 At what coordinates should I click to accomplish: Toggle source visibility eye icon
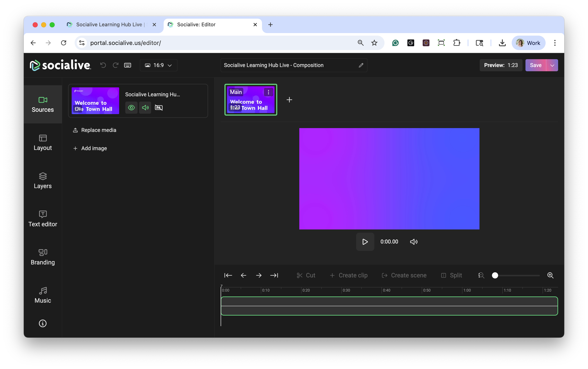(x=131, y=108)
